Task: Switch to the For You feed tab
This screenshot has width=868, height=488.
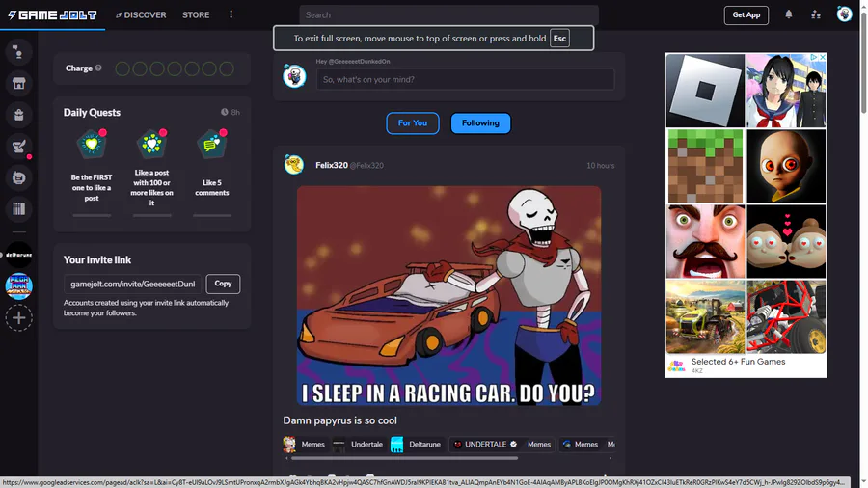Action: [413, 122]
